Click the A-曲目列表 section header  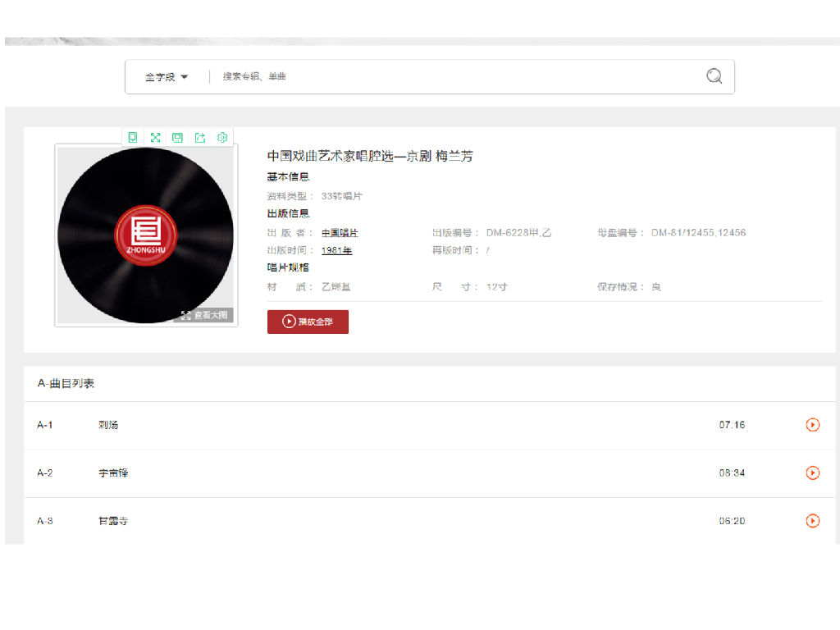66,383
